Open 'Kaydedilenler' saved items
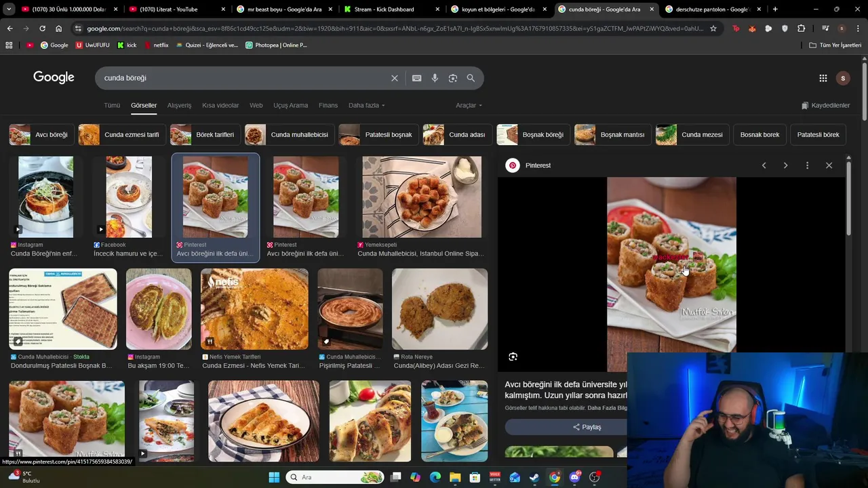Image resolution: width=868 pixels, height=488 pixels. tap(825, 105)
